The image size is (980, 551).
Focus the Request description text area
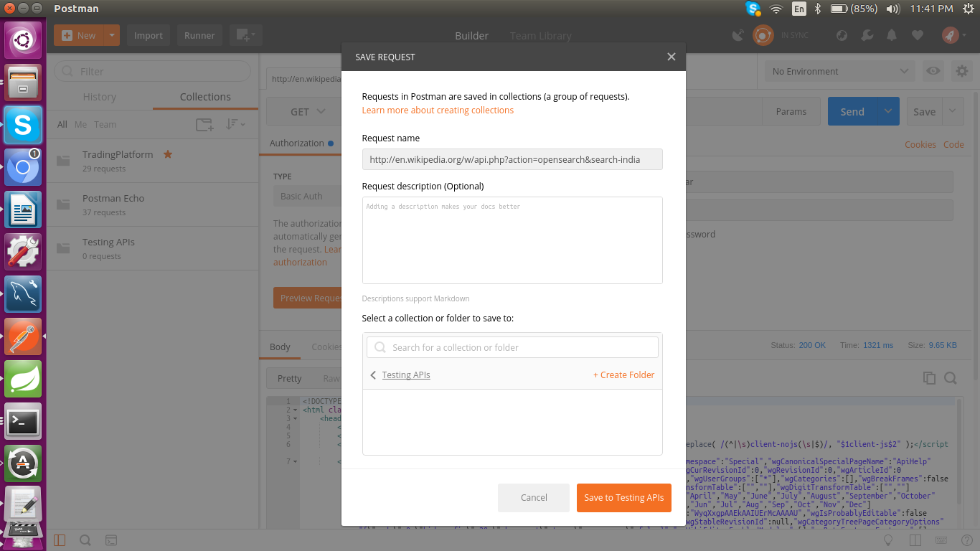point(512,240)
